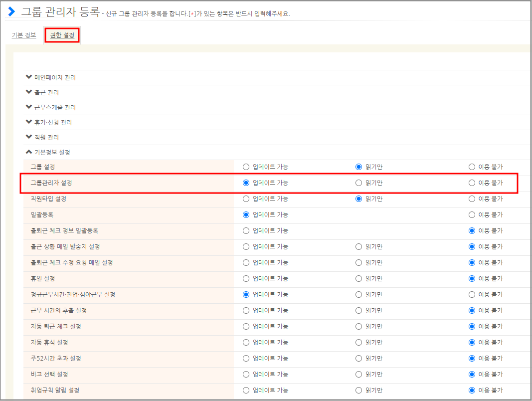
Task: Set 취업규칙 알림 설정 to 업데이트 가능
Action: 246,390
